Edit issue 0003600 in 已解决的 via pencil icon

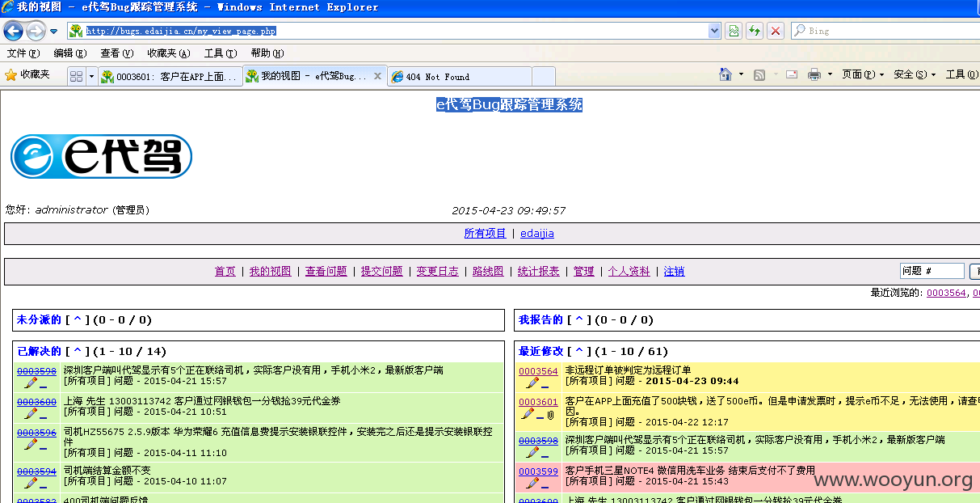(x=31, y=413)
